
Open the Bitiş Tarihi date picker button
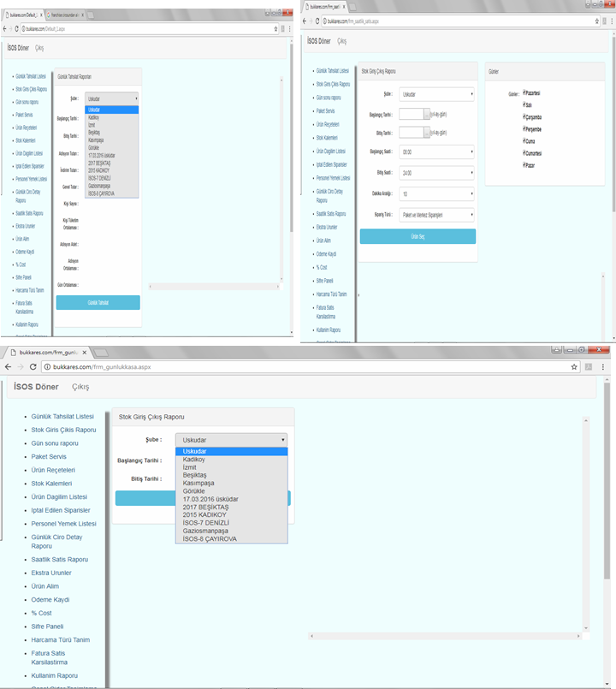click(427, 133)
